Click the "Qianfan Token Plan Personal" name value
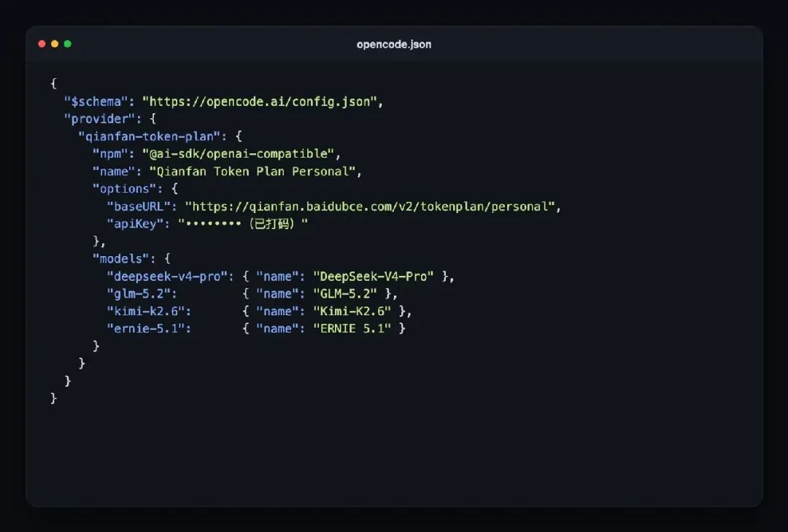The width and height of the screenshot is (788, 532). (252, 171)
